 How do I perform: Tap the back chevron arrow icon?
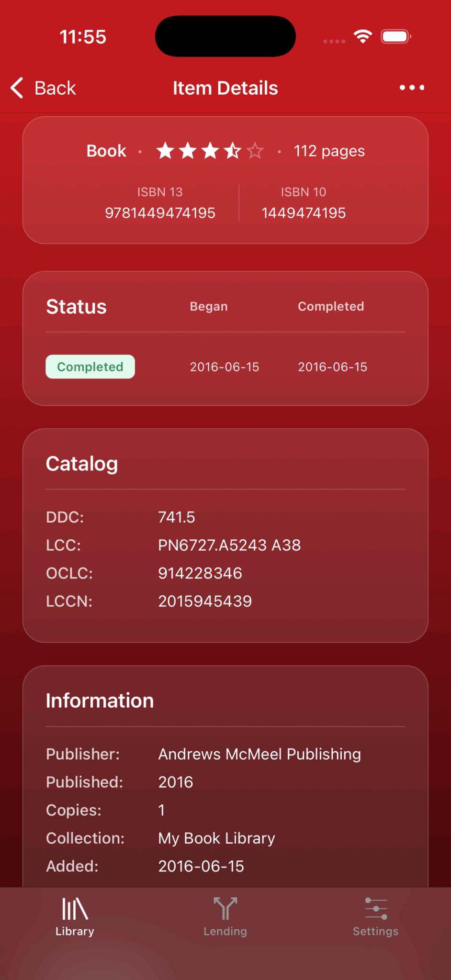point(16,88)
